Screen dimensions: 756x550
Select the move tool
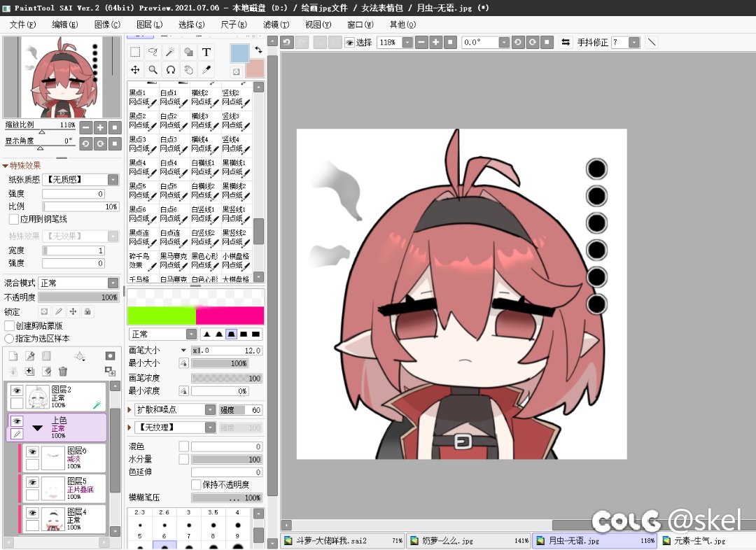136,70
